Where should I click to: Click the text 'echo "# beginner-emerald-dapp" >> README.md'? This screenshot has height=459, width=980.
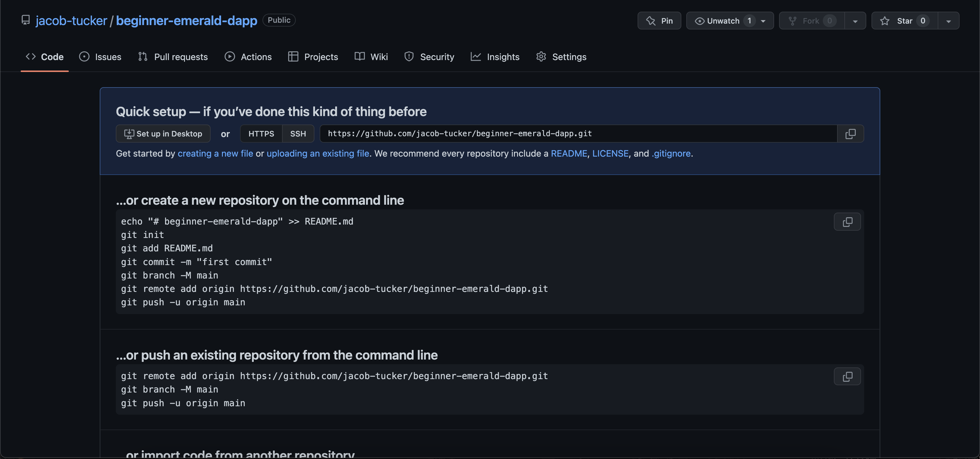(x=237, y=221)
